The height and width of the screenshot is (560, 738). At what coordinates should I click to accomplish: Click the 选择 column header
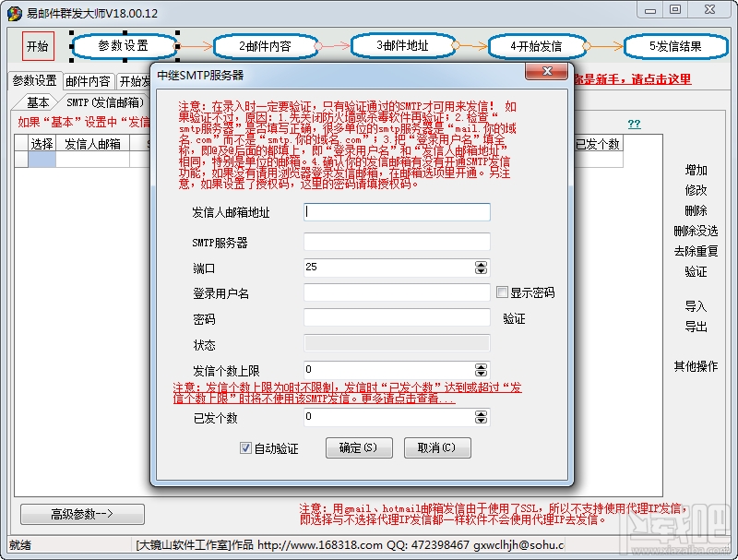click(x=42, y=144)
